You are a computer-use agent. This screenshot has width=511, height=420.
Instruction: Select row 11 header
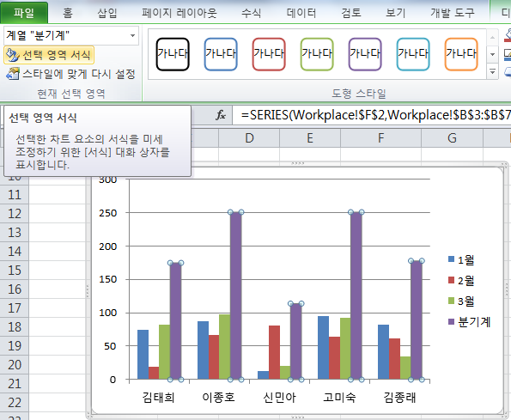[x=15, y=195]
